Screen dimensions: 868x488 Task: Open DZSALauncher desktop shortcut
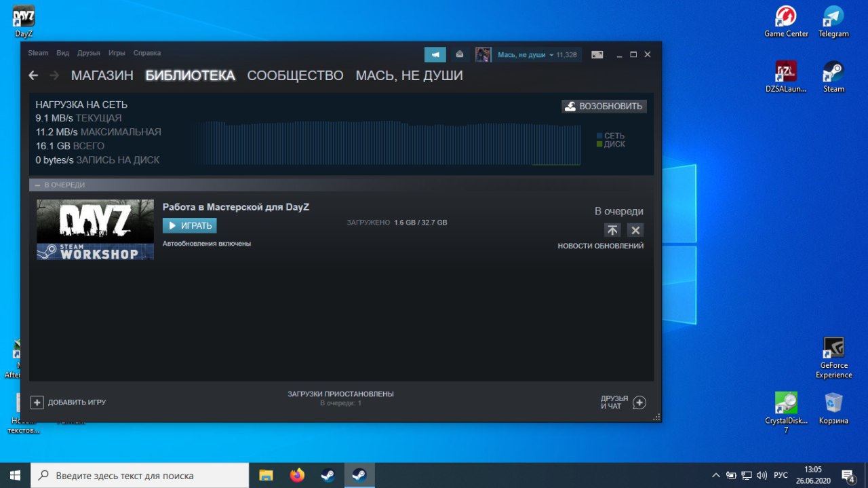[x=787, y=76]
